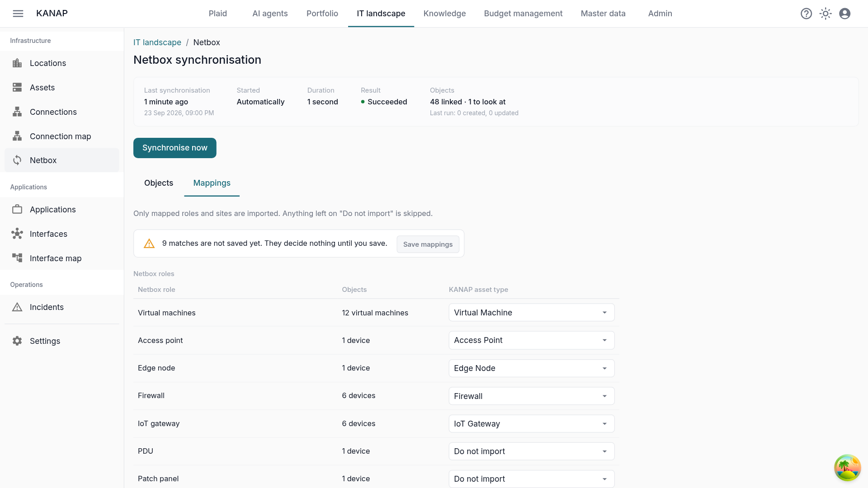Open Incidents in the sidebar

(x=62, y=307)
